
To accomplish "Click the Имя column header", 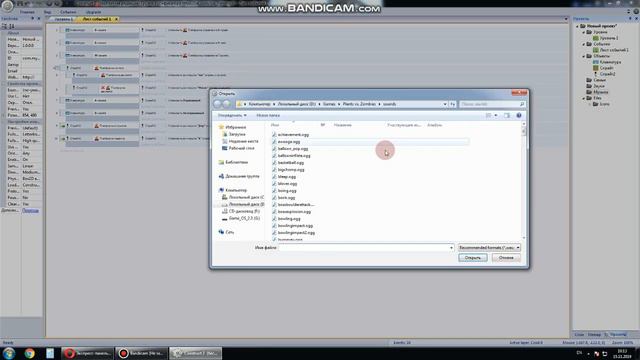I will (275, 125).
